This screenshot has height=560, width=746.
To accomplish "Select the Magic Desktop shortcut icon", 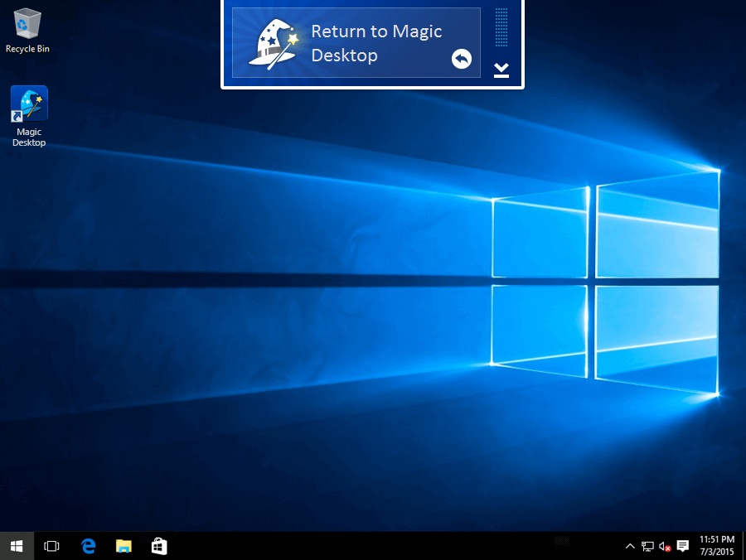I will tap(28, 104).
